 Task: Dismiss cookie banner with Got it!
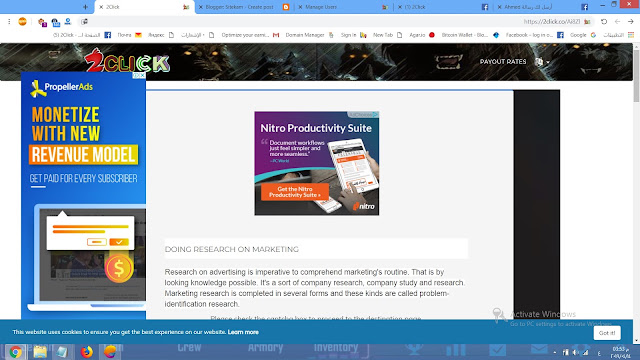click(x=607, y=333)
